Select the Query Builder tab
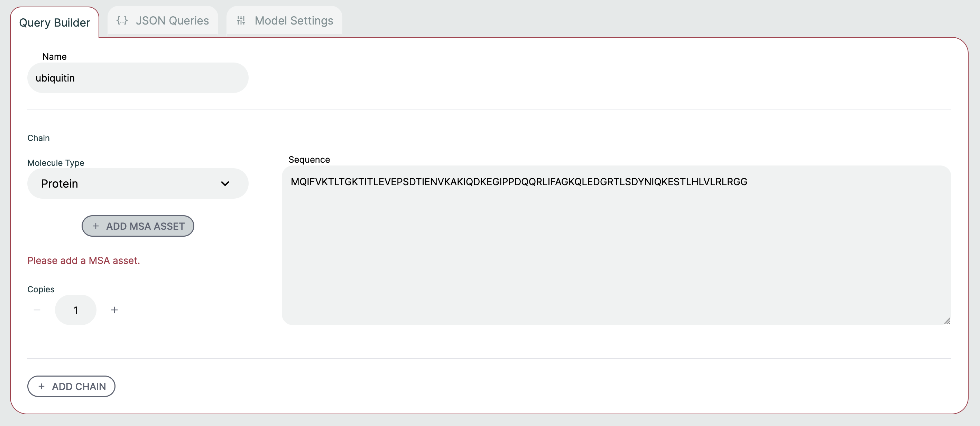Screen dimensions: 980x426 pos(54,23)
